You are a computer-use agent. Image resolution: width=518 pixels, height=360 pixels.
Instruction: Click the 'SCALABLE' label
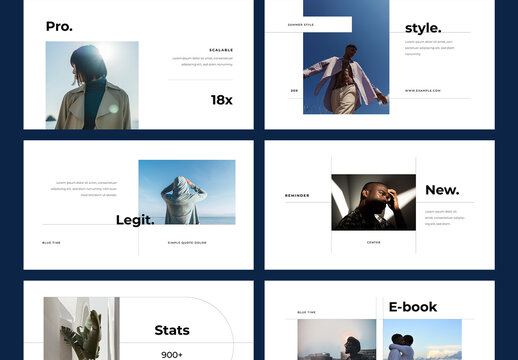point(221,50)
